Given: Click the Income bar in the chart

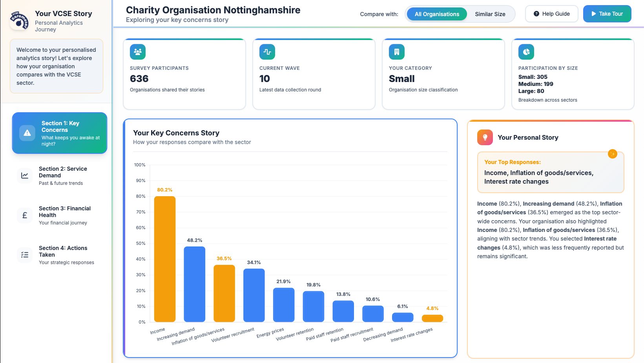Looking at the screenshot, I should tap(165, 259).
